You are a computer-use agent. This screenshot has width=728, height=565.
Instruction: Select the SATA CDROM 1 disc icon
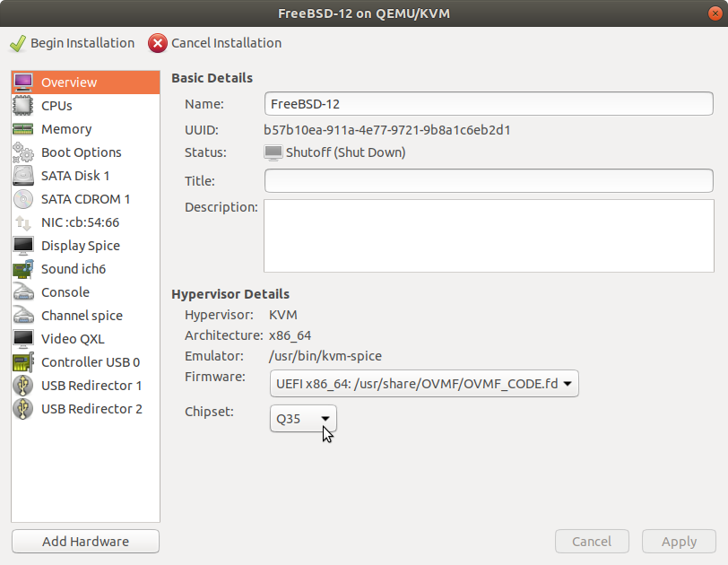(x=23, y=199)
